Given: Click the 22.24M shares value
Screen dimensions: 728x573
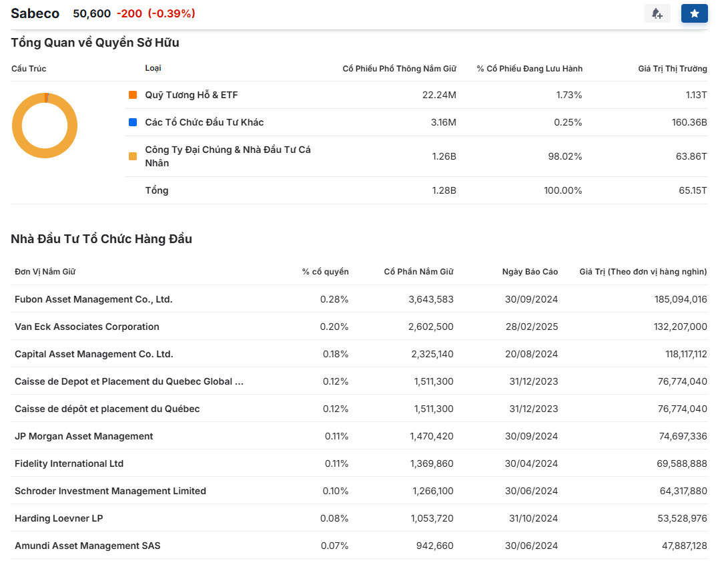Looking at the screenshot, I should [x=439, y=95].
